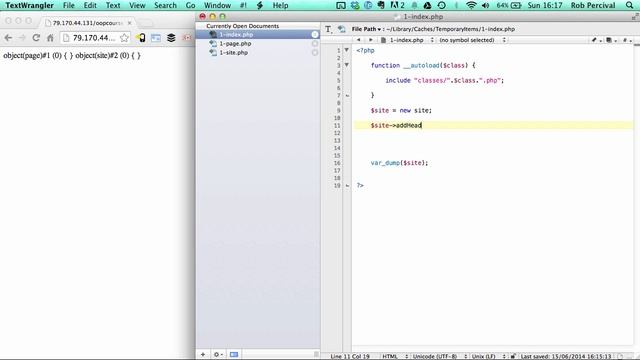The width and height of the screenshot is (640, 360).
Task: Open the File menu
Action: 69,5
